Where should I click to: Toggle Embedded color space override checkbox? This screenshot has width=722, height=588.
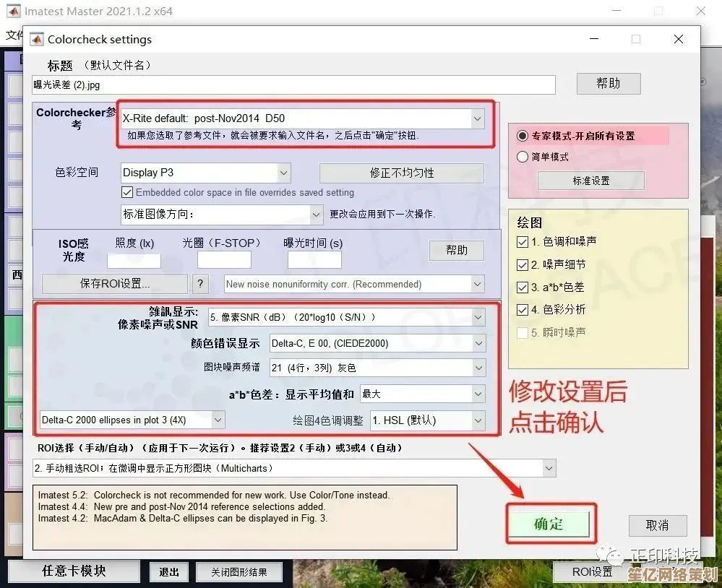127,192
